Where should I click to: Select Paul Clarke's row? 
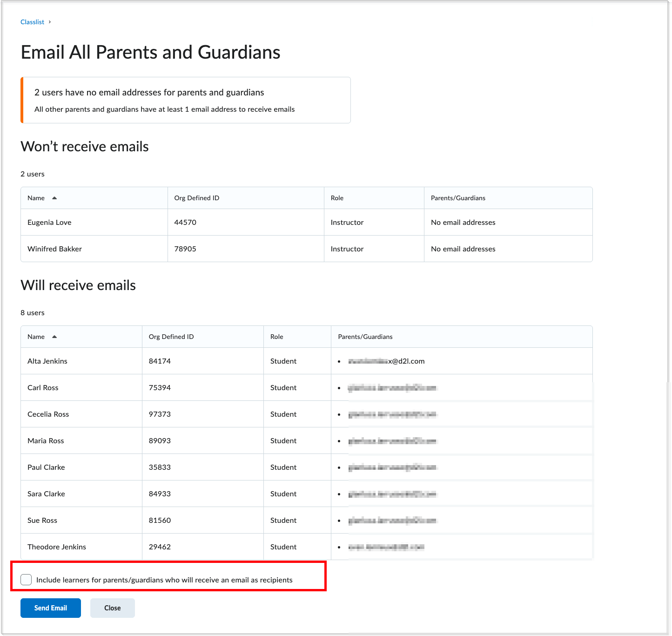coord(46,467)
